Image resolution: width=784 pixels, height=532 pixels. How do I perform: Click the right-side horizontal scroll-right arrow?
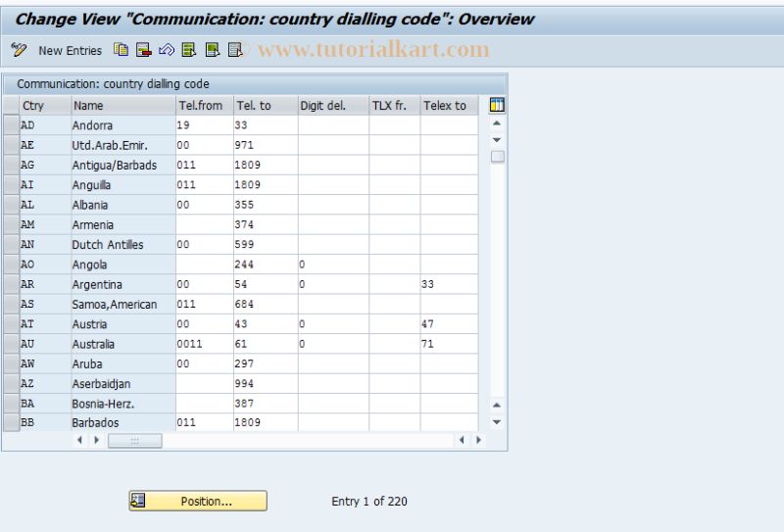pos(478,440)
